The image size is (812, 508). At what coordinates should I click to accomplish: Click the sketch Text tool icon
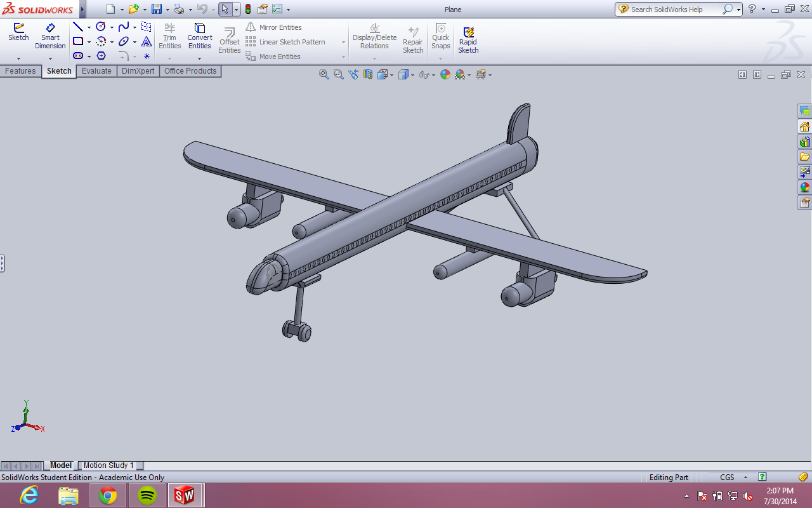click(147, 41)
